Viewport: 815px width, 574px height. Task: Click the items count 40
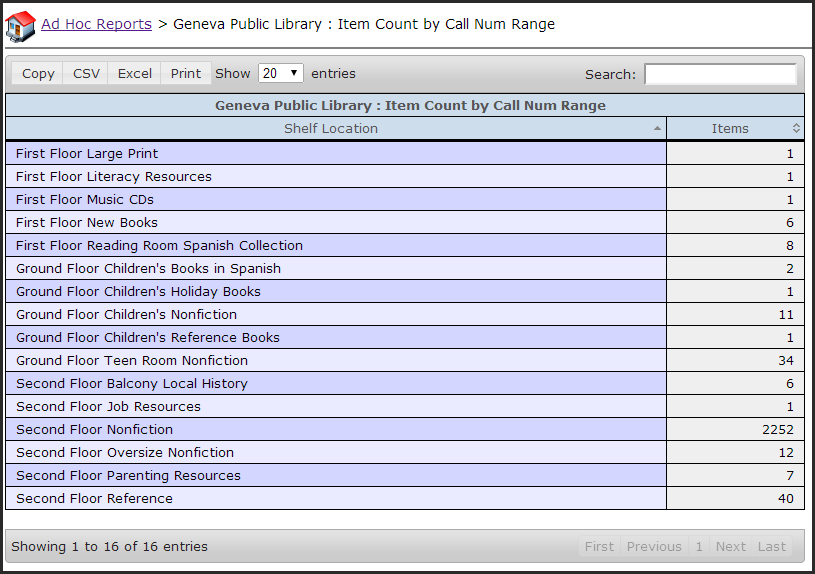785,499
